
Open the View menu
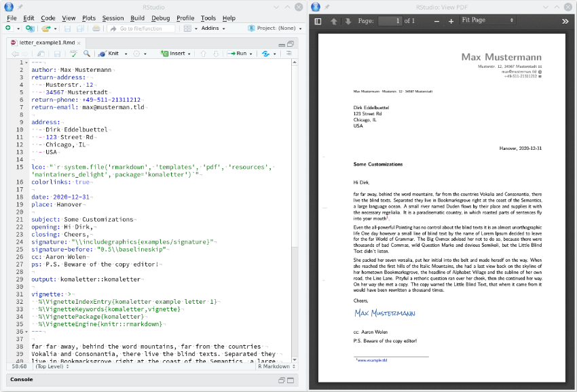click(69, 18)
